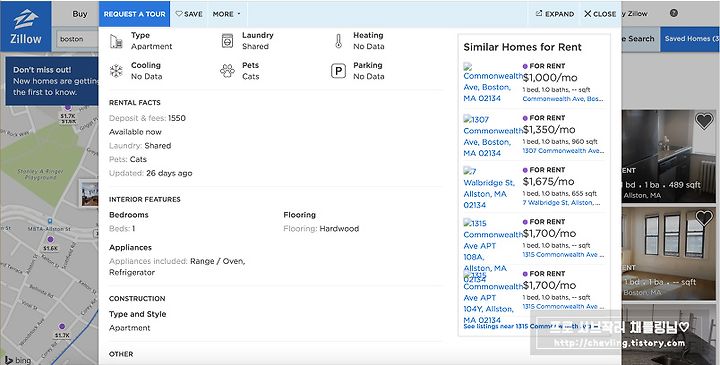Click the Bing map logo
Image resolution: width=720 pixels, height=365 pixels.
click(17, 360)
